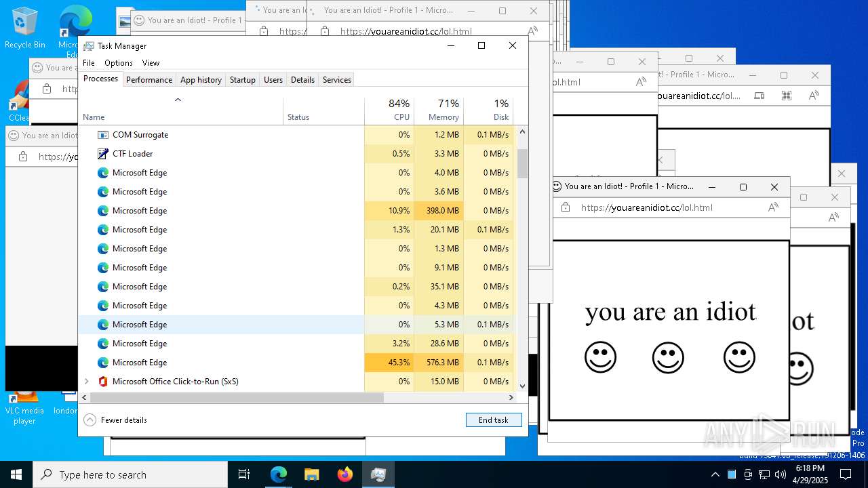The height and width of the screenshot is (488, 868).
Task: Click the Microsoft Office Click-to-Run icon
Action: [x=103, y=381]
